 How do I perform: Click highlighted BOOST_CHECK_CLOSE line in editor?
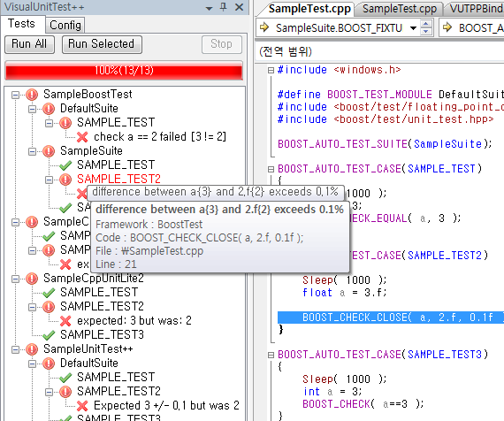pyautogui.click(x=391, y=318)
